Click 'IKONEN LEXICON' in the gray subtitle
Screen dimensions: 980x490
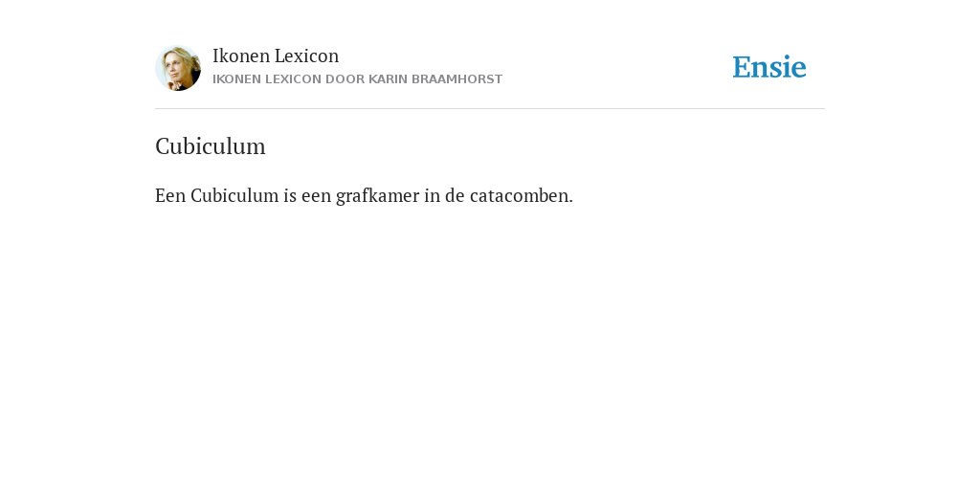[267, 79]
